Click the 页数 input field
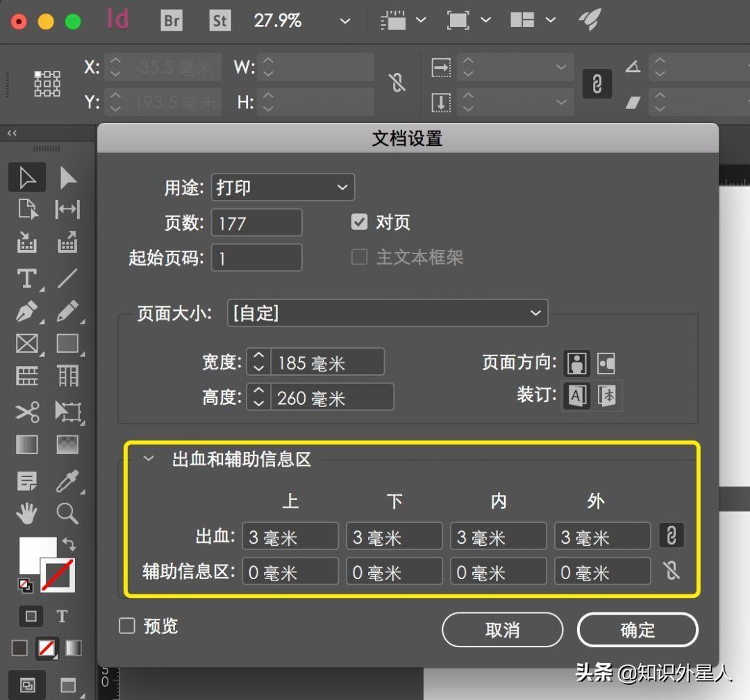Screen dimensions: 750x700 256,222
